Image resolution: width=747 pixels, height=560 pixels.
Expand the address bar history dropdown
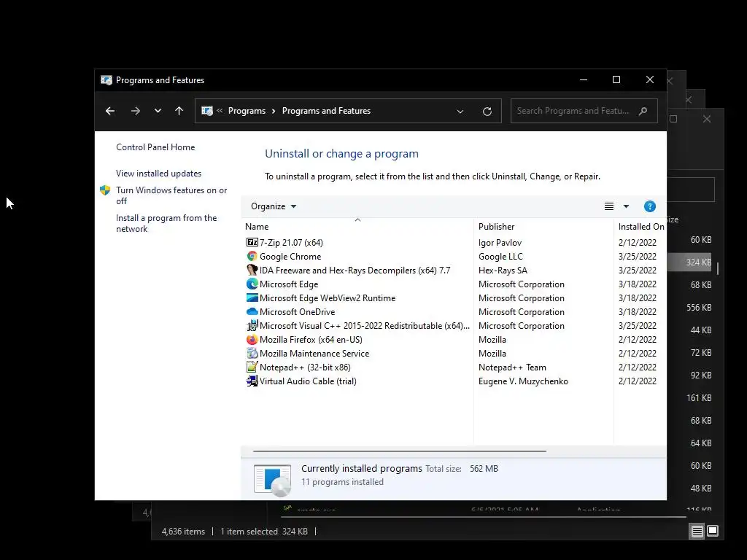click(x=460, y=112)
